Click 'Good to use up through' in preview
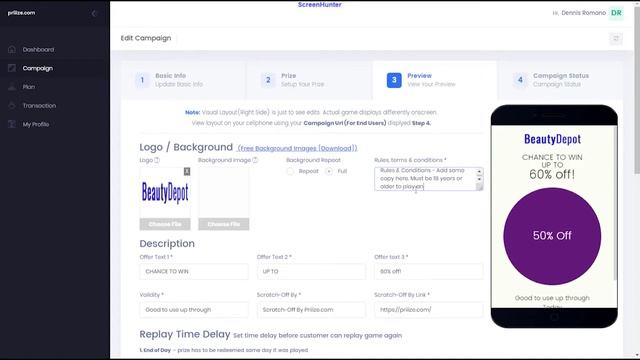 tap(552, 298)
